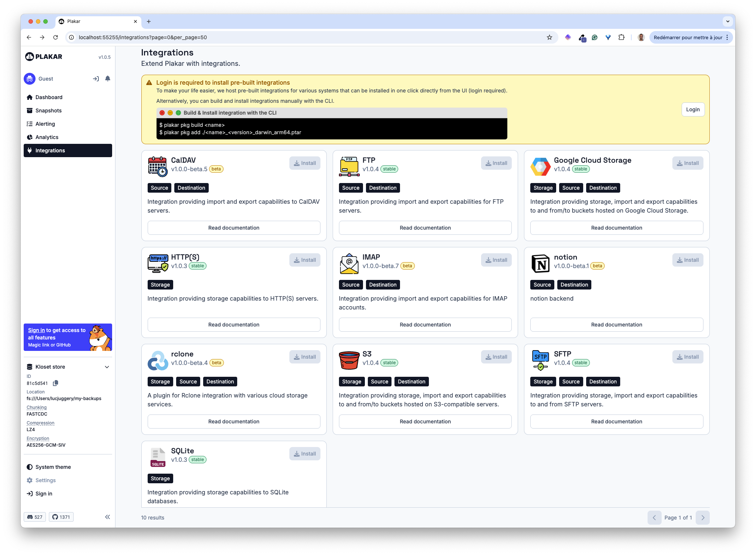Select the Integrations sidebar entry

50,150
